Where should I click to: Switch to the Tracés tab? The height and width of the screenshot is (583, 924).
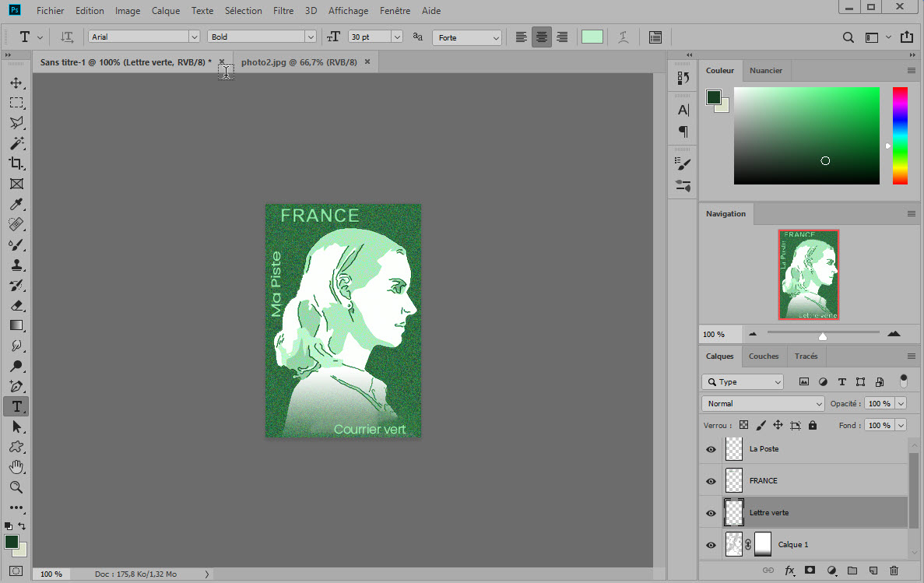[x=806, y=356]
